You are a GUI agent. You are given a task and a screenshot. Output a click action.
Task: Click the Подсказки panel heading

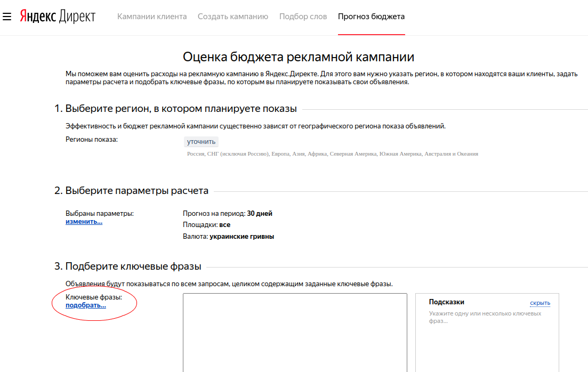446,302
